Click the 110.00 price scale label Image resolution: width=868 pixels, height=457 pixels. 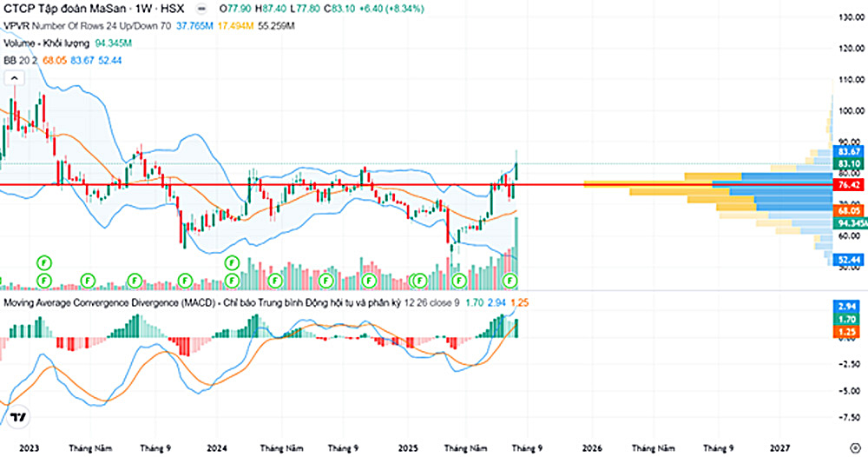click(851, 80)
